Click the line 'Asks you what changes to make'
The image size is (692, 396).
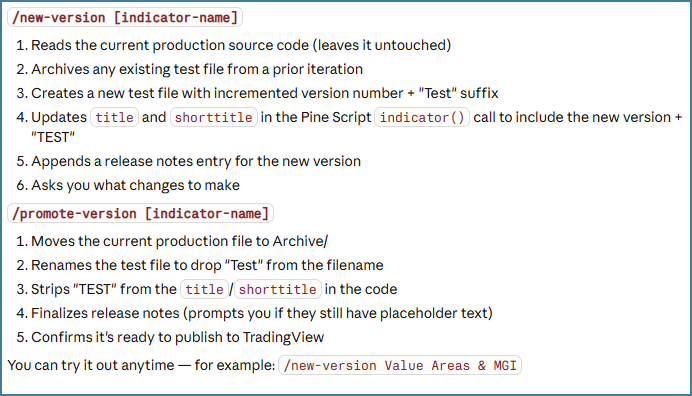[135, 185]
